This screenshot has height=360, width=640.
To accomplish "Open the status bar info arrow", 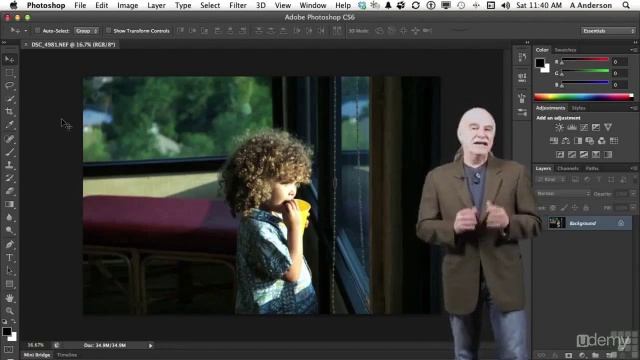I will pyautogui.click(x=150, y=346).
